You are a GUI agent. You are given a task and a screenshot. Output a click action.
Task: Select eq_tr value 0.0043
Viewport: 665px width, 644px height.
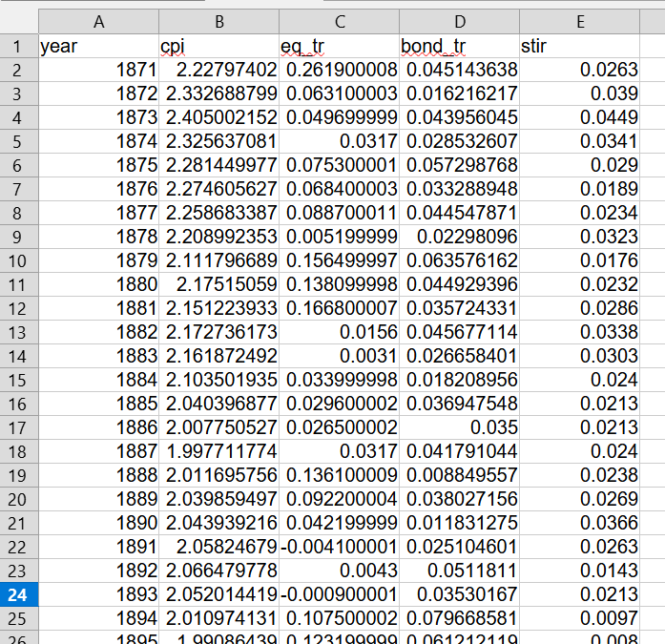(x=340, y=571)
